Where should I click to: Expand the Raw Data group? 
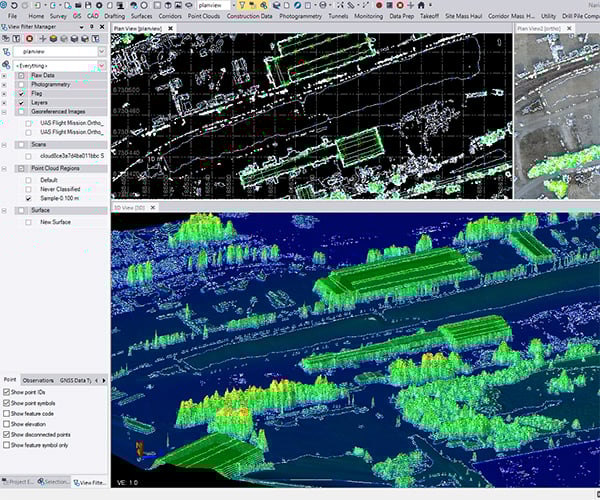coord(4,76)
